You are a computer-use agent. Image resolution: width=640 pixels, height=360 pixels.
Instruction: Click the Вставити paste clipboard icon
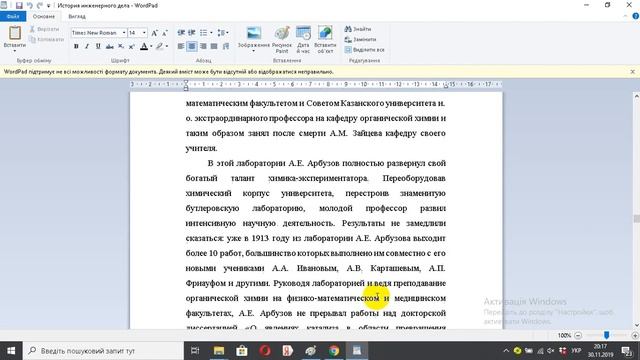[x=15, y=33]
